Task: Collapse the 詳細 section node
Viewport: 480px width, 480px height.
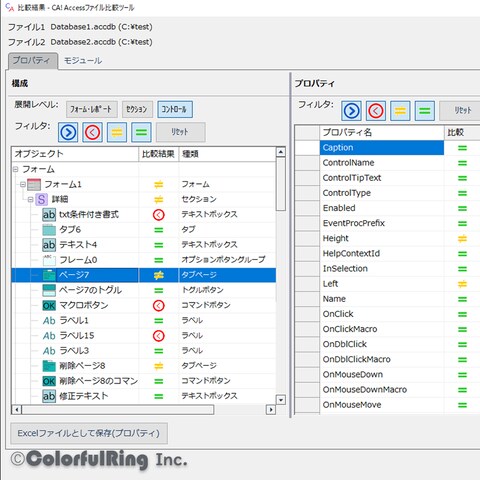Action: pyautogui.click(x=30, y=199)
